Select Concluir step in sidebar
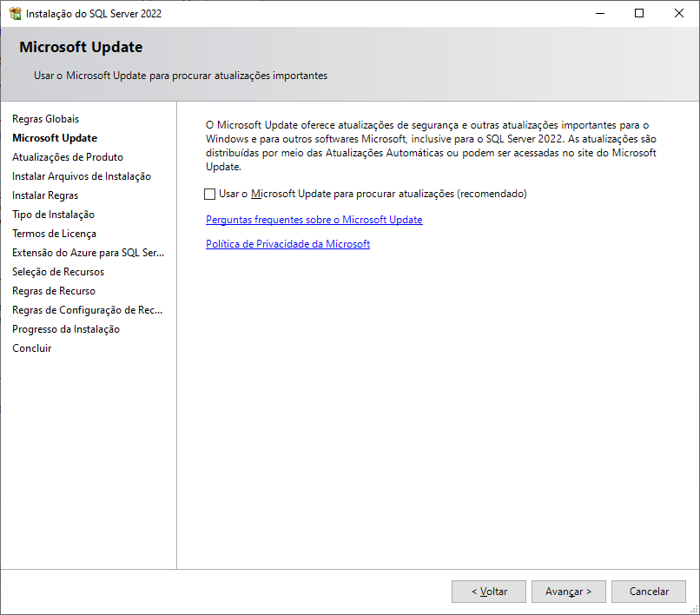This screenshot has width=700, height=615. 31,348
